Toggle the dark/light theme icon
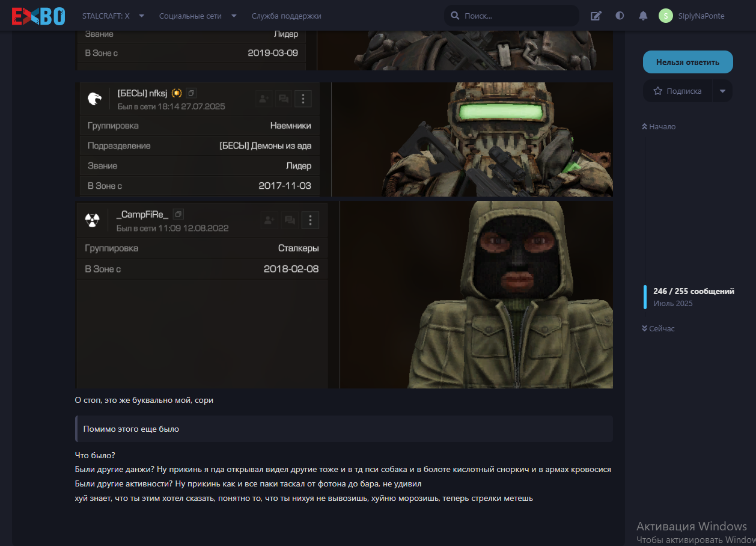 pyautogui.click(x=620, y=16)
